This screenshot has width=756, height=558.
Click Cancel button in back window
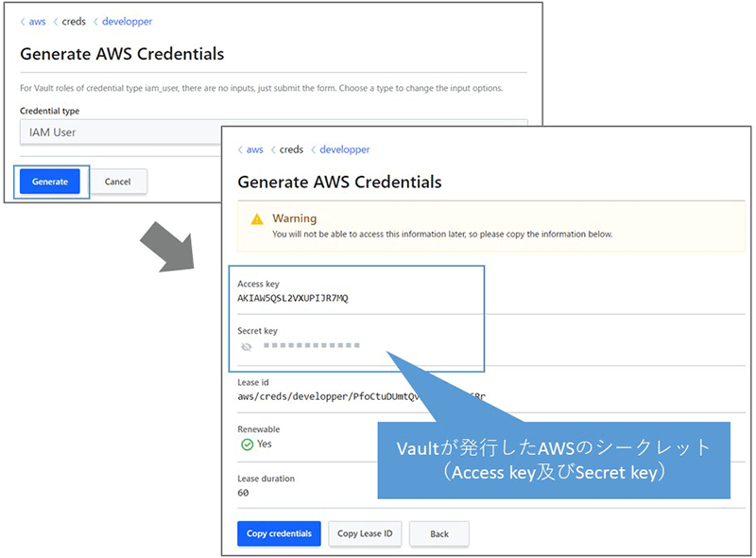[x=117, y=182]
